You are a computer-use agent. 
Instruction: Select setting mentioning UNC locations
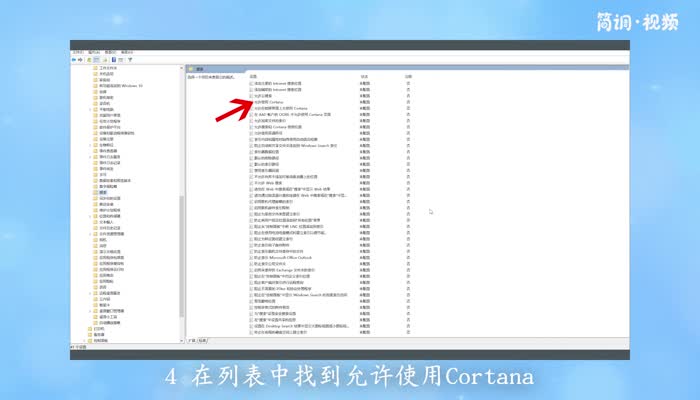289,226
